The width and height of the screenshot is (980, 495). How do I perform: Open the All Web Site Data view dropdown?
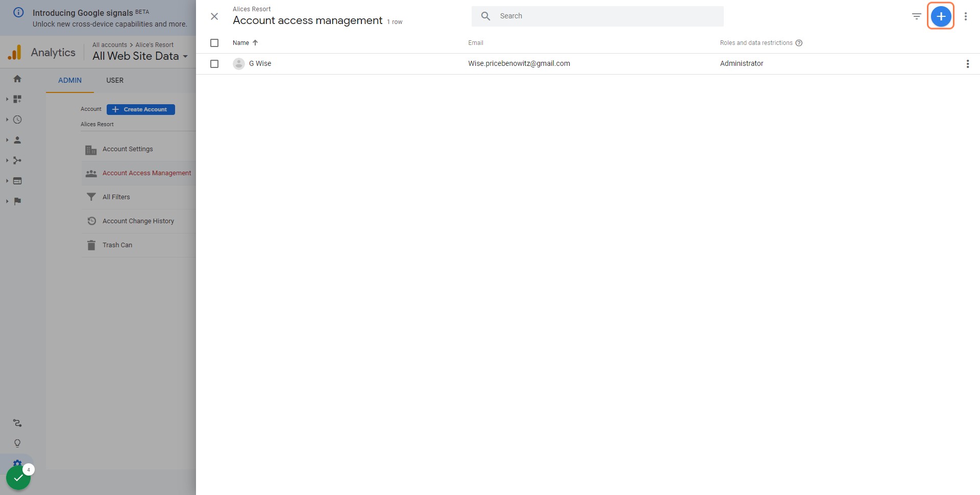click(x=140, y=56)
